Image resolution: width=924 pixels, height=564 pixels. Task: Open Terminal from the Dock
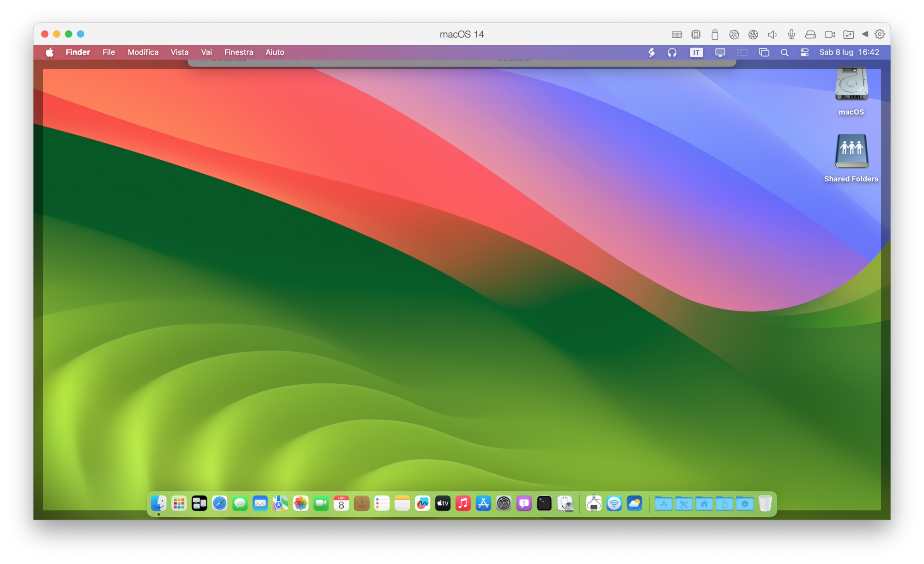point(544,503)
